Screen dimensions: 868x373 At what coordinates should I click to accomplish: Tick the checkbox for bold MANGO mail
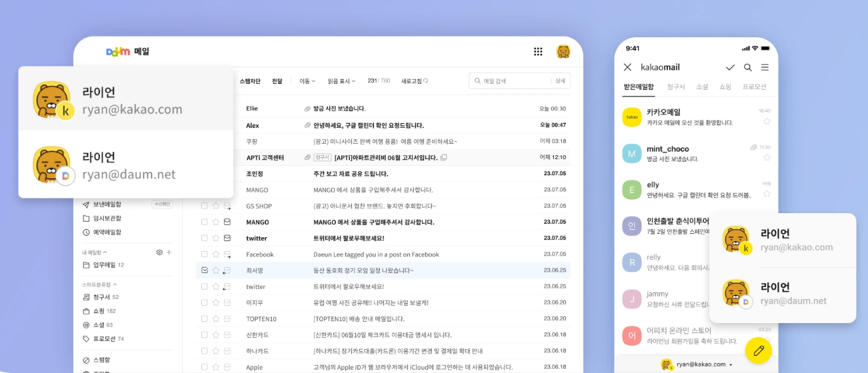coord(205,222)
